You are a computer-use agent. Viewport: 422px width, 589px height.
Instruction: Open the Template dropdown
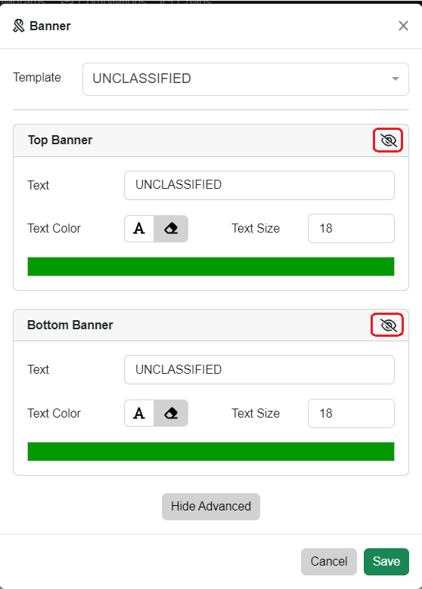coord(245,79)
